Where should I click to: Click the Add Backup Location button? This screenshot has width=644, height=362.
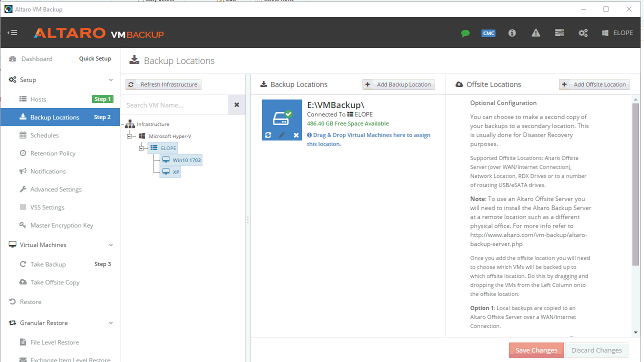click(x=398, y=84)
